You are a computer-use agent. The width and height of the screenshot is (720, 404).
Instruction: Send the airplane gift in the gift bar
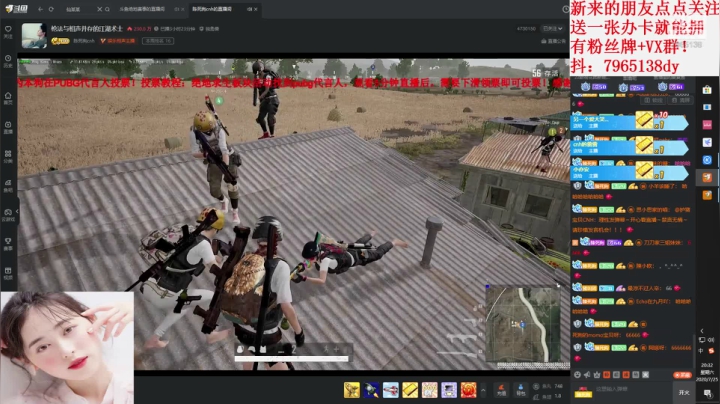click(391, 390)
